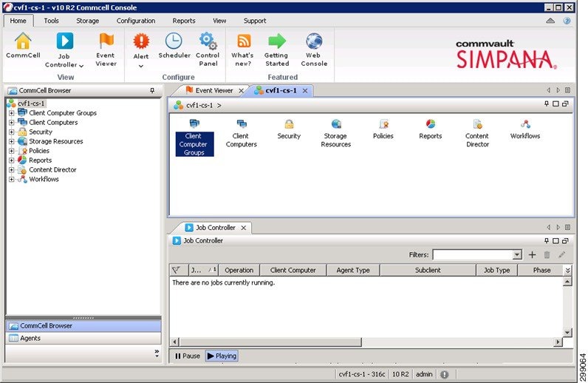The image size is (588, 383).
Task: Open the Configuration ribbon tab
Action: point(136,21)
